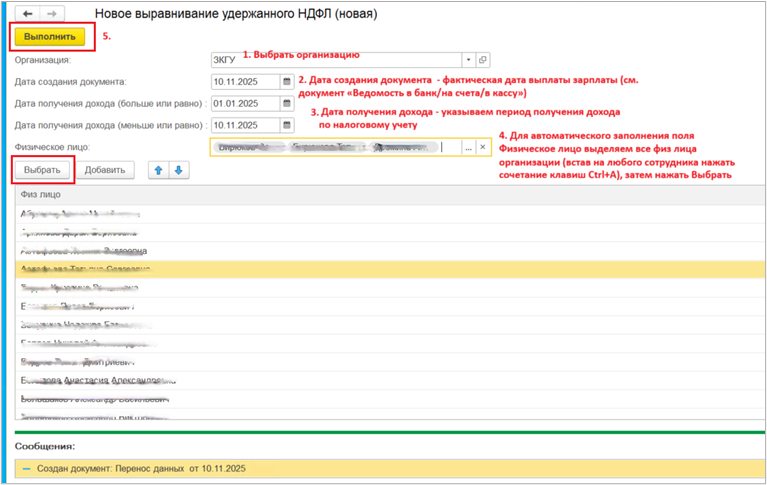Open the selected organization's card icon
The image size is (767, 485).
pyautogui.click(x=483, y=60)
